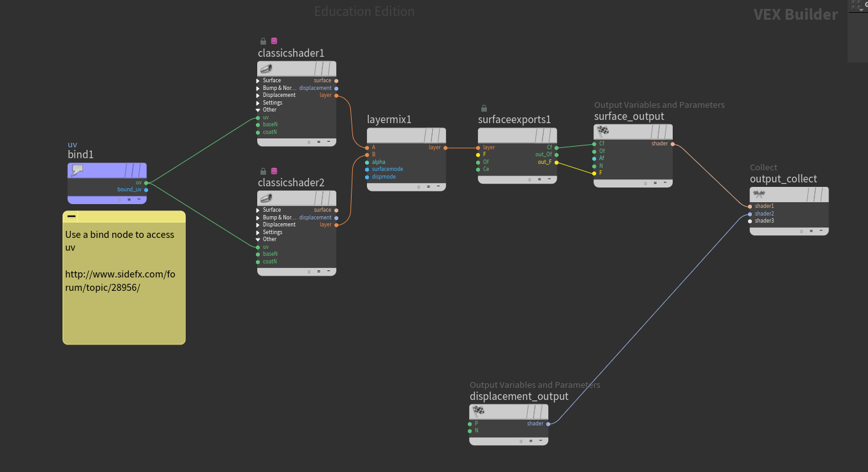Collapse the yellow sticky note

pos(71,217)
